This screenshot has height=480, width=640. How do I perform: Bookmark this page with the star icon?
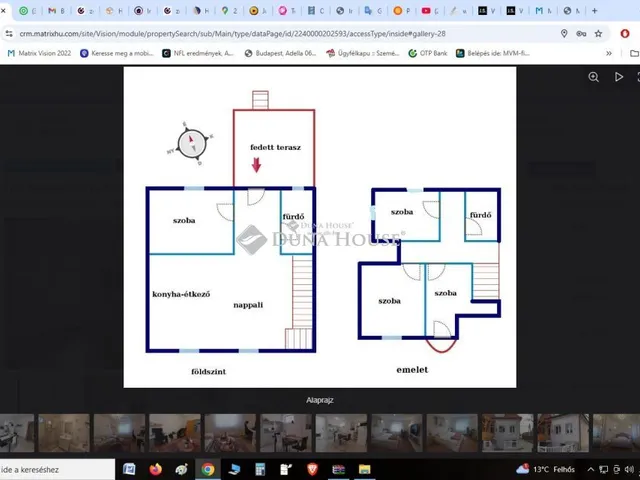tap(599, 33)
